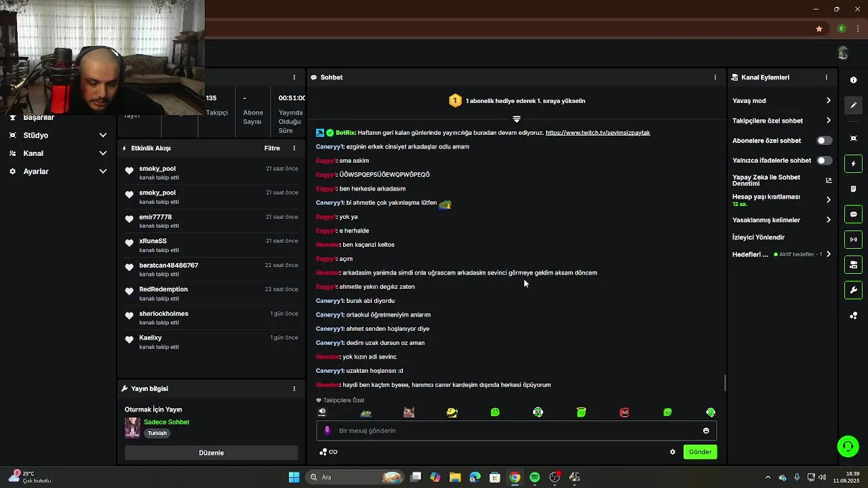Click the info icon in the right rail

click(x=853, y=80)
